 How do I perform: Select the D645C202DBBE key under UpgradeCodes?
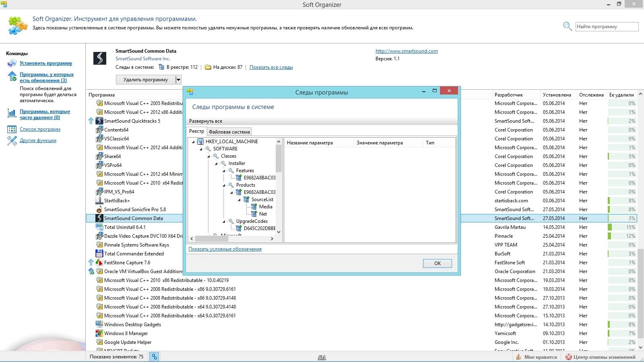(x=260, y=228)
